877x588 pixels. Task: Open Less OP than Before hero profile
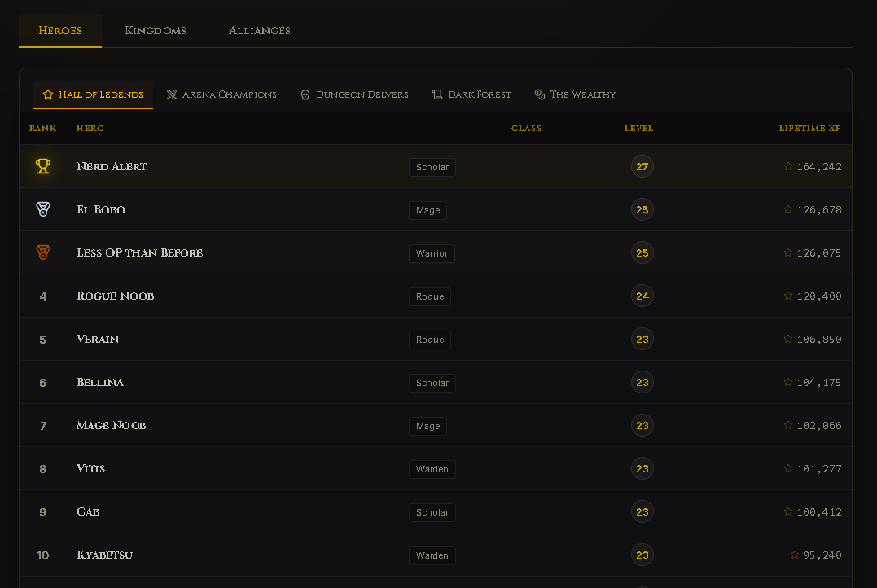pyautogui.click(x=140, y=252)
